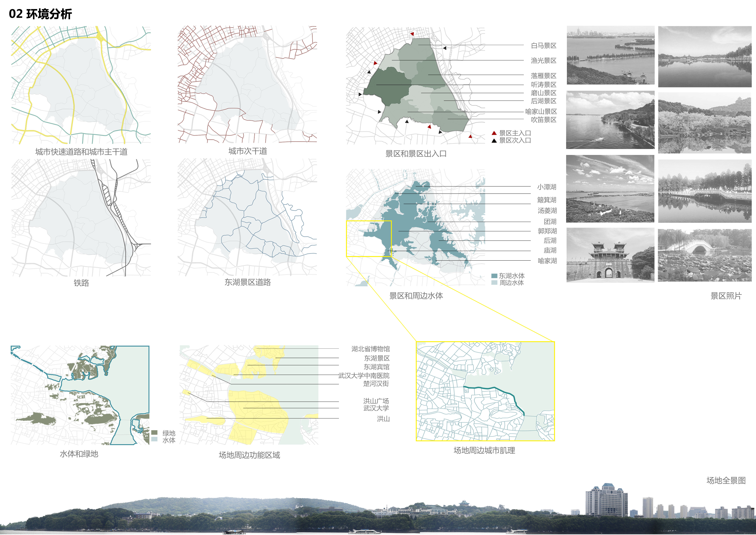The image size is (756, 535).
Task: Click the 吹笛景区 label
Action: click(x=544, y=120)
